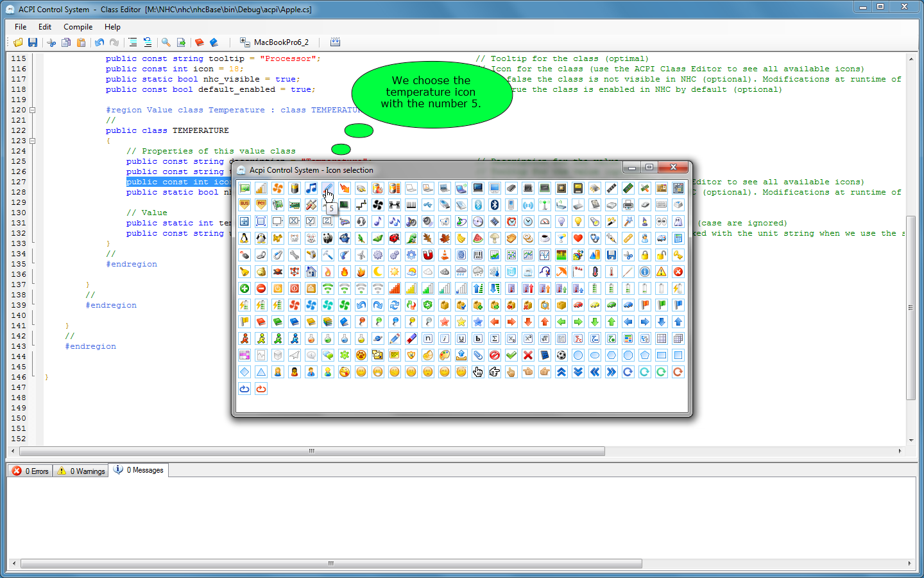This screenshot has width=924, height=578.
Task: Select the thermometer icon numbered 5
Action: pos(328,188)
